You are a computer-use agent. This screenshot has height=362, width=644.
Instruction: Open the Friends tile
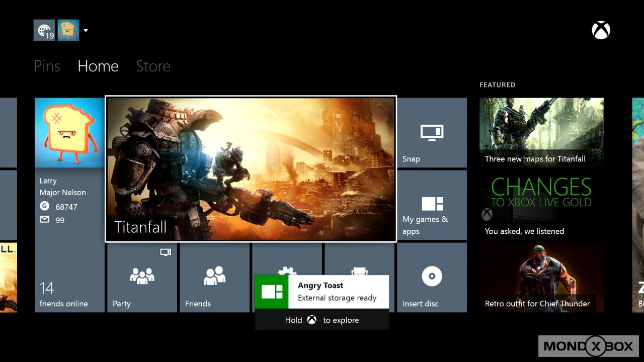pyautogui.click(x=214, y=278)
